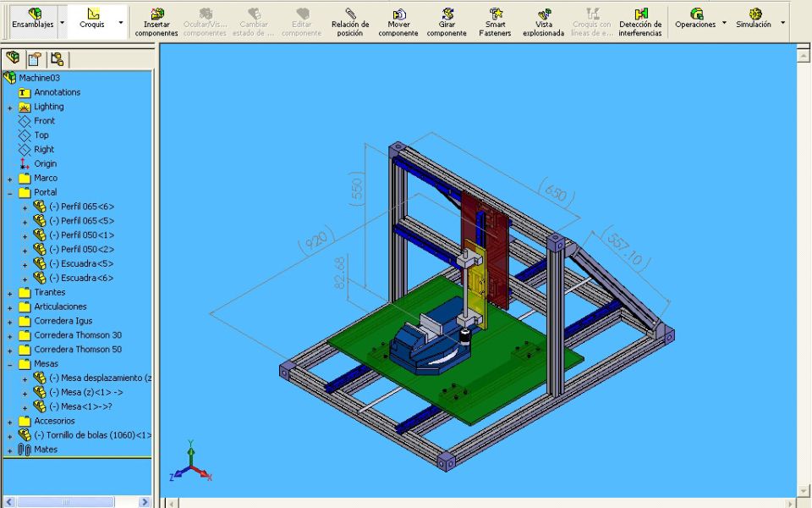Select the Relación de posición tool

[350, 21]
